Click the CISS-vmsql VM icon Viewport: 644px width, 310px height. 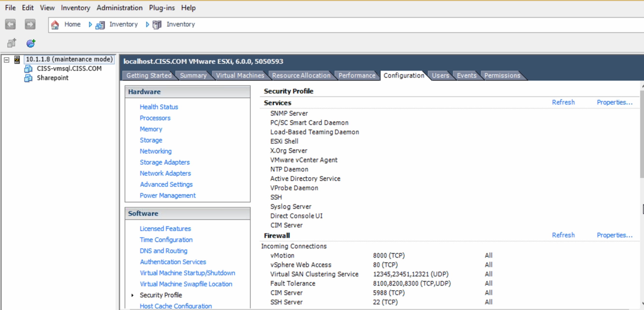(x=28, y=69)
